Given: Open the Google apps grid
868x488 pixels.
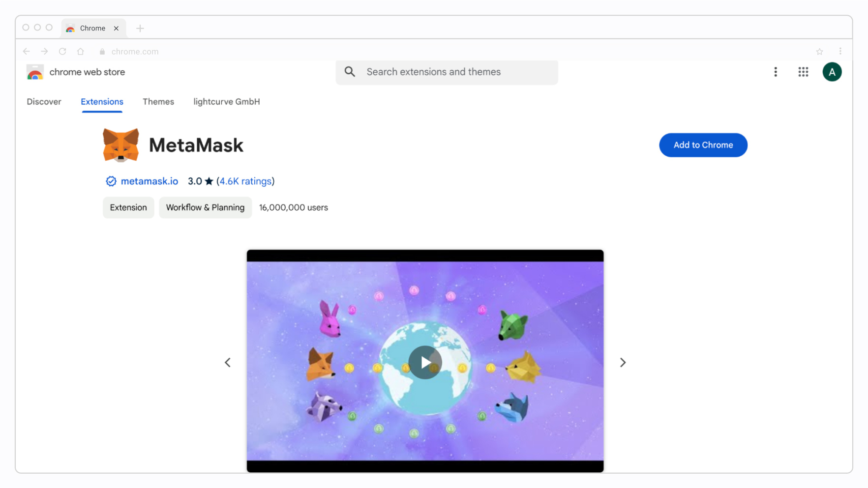Looking at the screenshot, I should tap(803, 72).
